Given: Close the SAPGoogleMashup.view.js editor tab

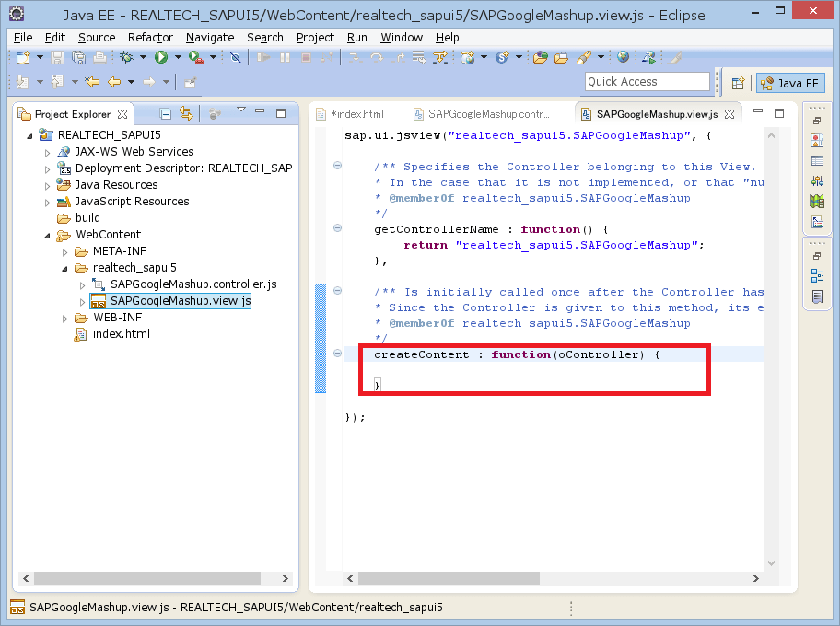Looking at the screenshot, I should (x=729, y=114).
